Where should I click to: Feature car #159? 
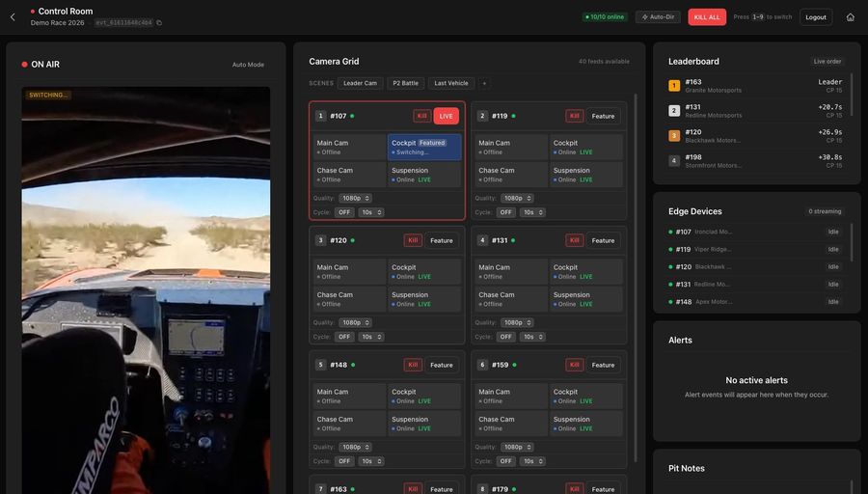(x=603, y=365)
